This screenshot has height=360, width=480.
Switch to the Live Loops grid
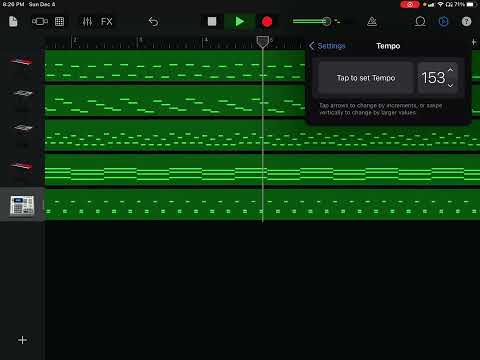pos(59,22)
